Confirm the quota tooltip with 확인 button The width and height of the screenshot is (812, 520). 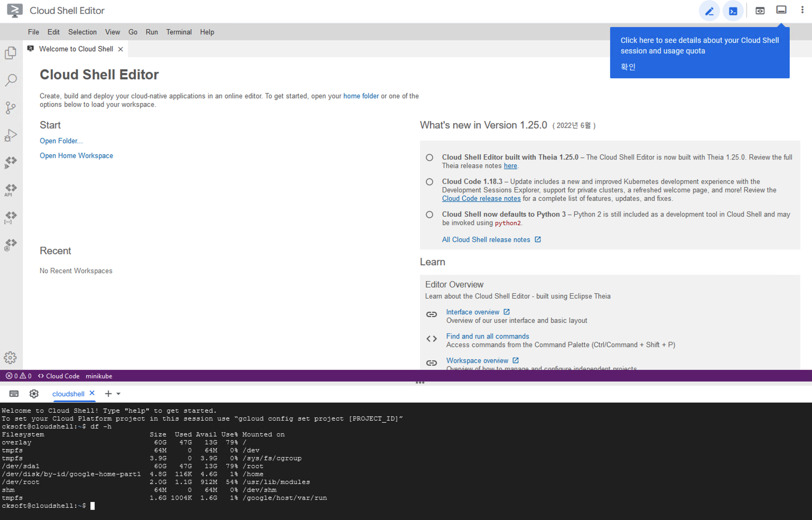[628, 67]
